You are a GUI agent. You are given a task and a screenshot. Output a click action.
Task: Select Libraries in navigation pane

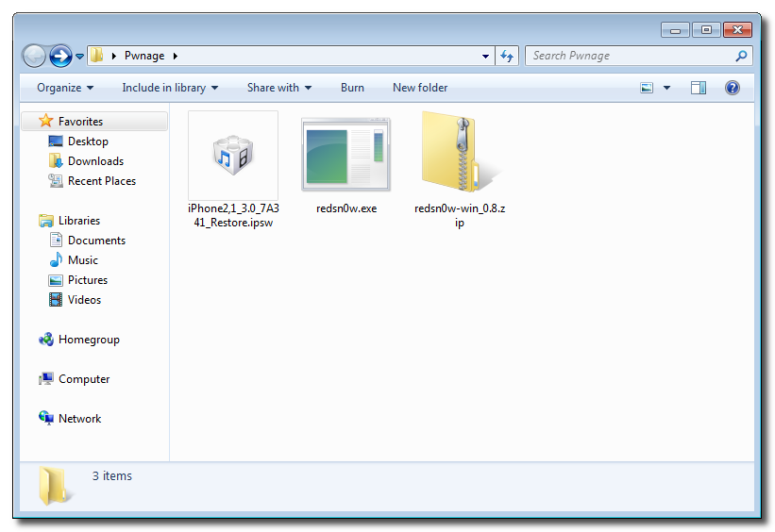79,221
